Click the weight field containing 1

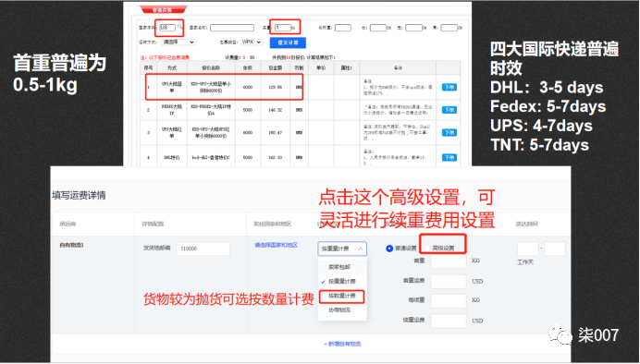pyautogui.click(x=282, y=28)
